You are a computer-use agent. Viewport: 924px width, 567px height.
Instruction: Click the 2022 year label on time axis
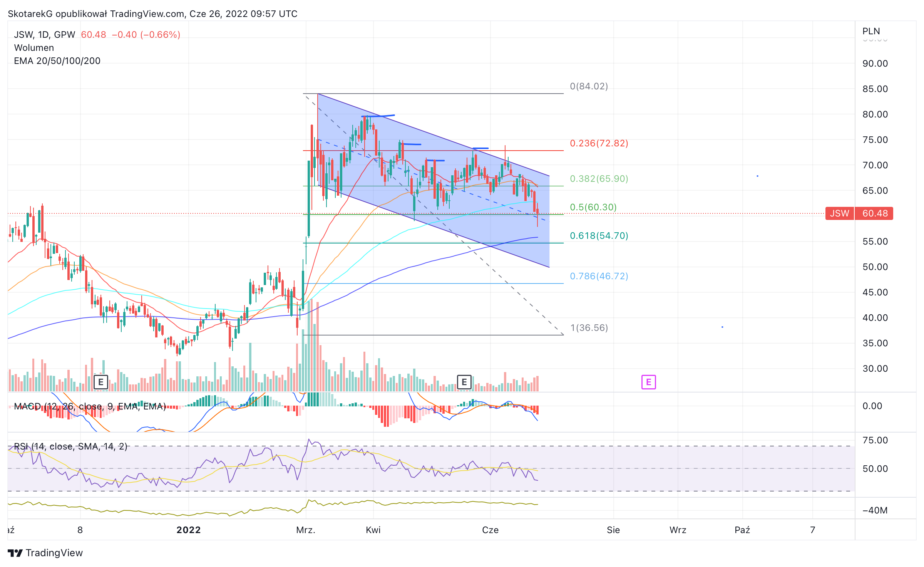tap(189, 530)
